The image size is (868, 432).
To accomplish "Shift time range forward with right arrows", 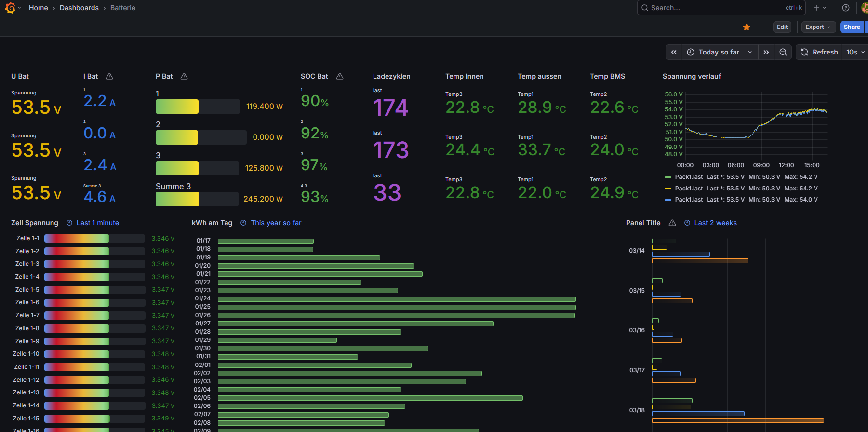I will pos(766,52).
